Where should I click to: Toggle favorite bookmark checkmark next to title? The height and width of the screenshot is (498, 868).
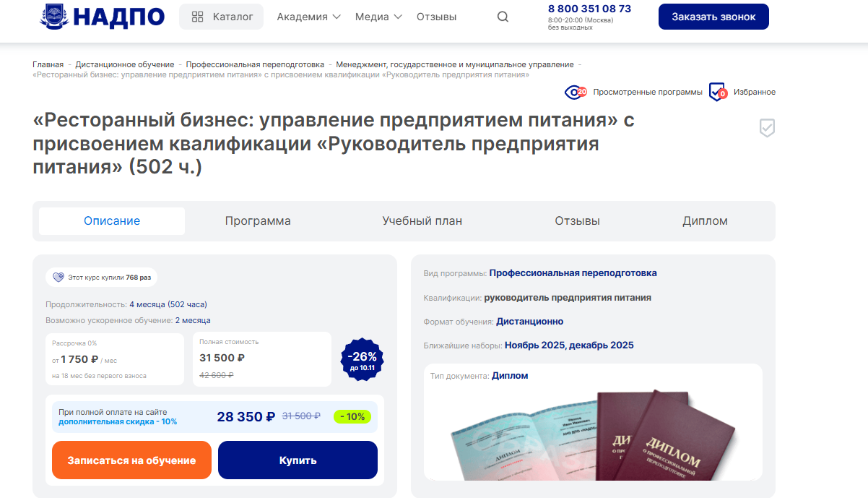click(x=767, y=128)
